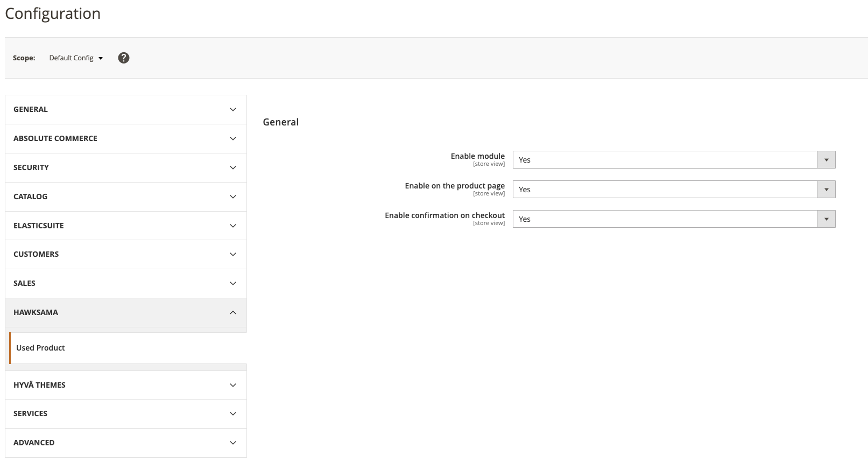Open the Enable module dropdown
Screen dimensions: 868x462
coord(673,160)
